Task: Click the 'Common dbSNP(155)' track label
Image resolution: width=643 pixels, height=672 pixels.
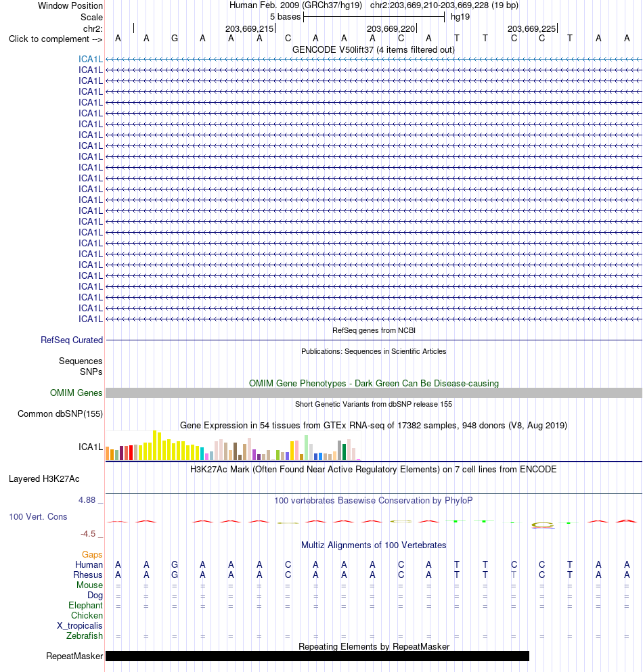Action: 60,413
